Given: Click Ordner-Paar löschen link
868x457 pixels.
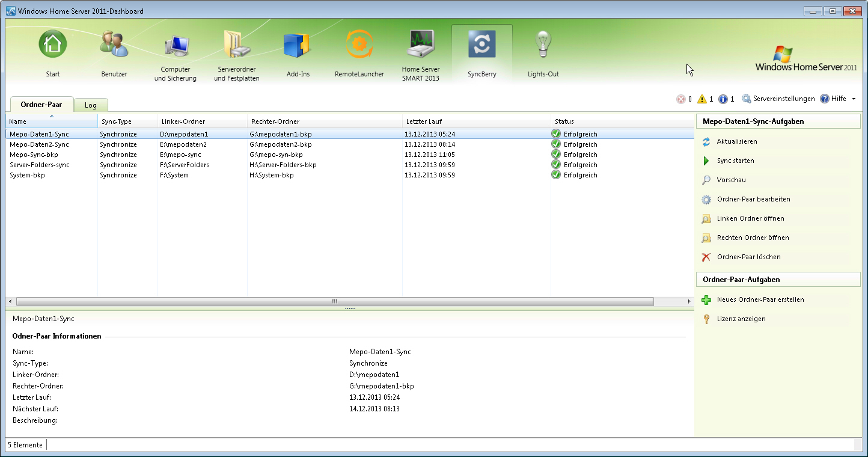Looking at the screenshot, I should pos(748,257).
